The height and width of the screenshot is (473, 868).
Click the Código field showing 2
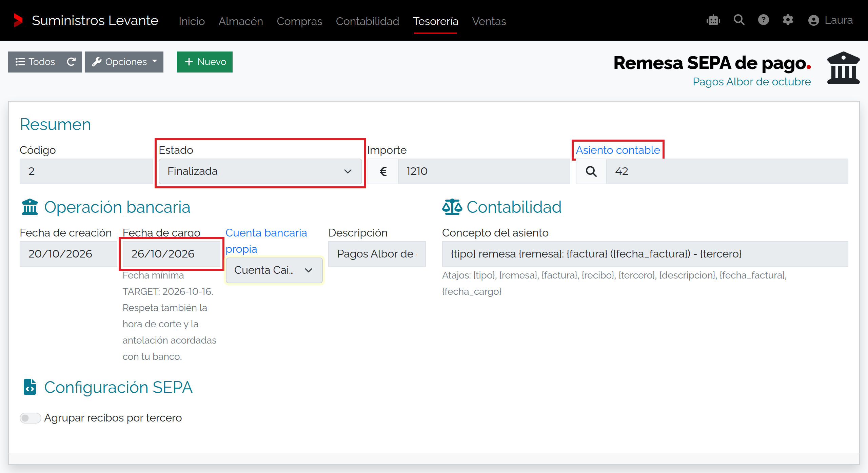click(86, 171)
